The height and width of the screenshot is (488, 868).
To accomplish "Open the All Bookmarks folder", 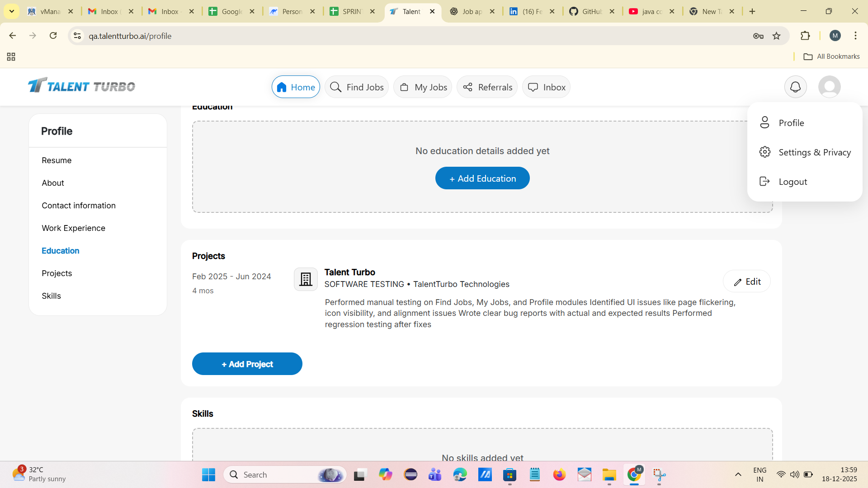I will click(831, 56).
